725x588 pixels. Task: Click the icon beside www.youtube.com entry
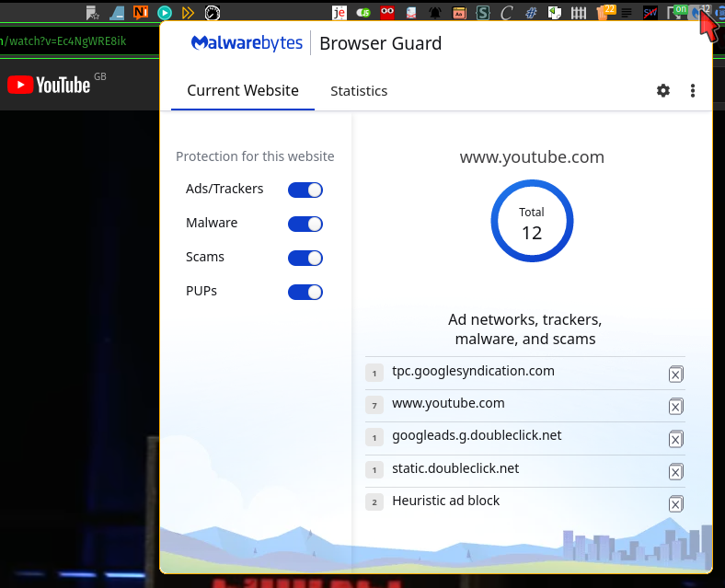pyautogui.click(x=675, y=406)
